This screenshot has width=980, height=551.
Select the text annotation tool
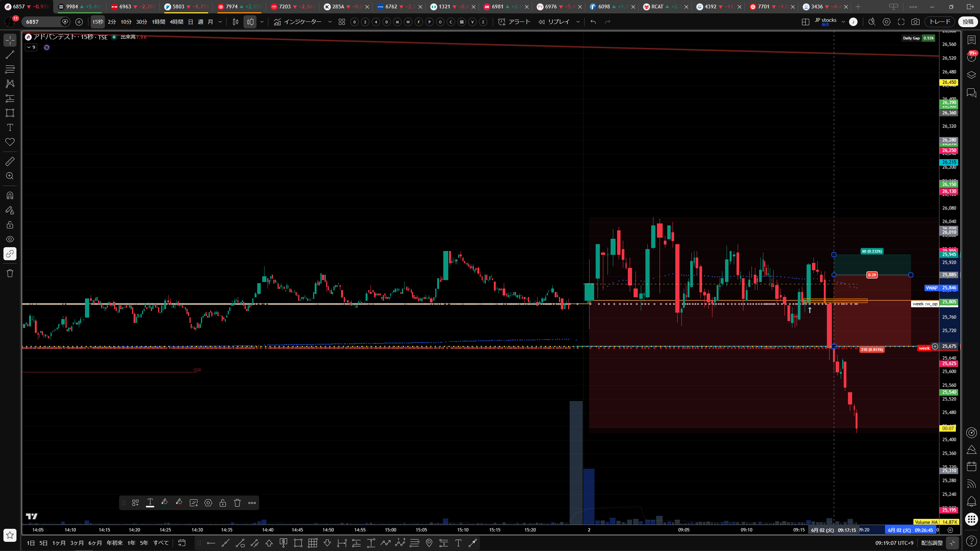click(10, 127)
